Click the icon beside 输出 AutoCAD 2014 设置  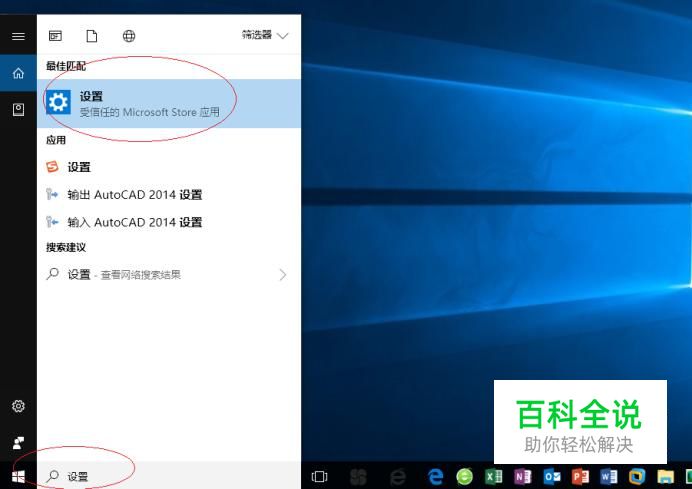click(x=52, y=194)
